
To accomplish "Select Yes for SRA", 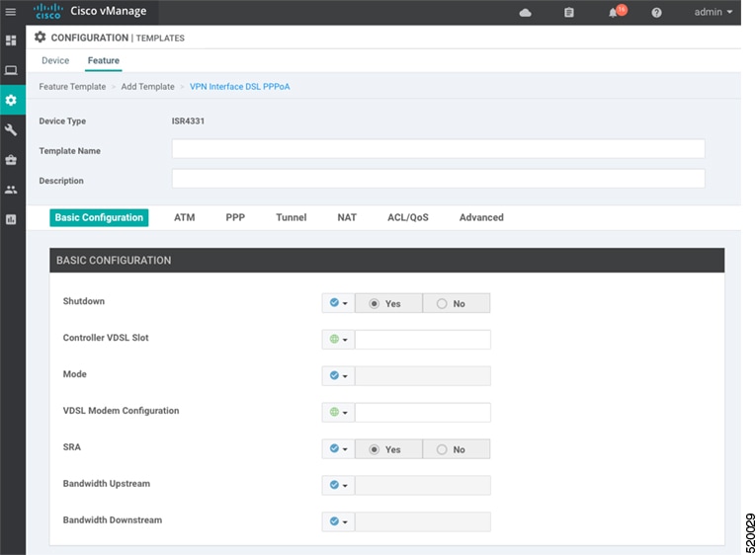I will pyautogui.click(x=388, y=449).
